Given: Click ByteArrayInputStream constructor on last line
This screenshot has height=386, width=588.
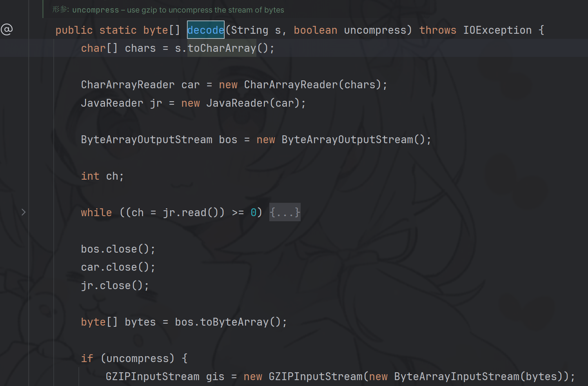Looking at the screenshot, I should [x=456, y=377].
